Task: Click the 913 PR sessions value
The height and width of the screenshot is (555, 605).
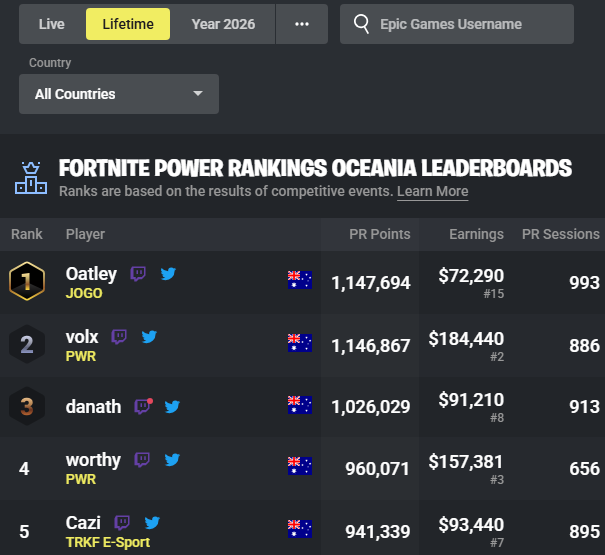Action: point(585,407)
